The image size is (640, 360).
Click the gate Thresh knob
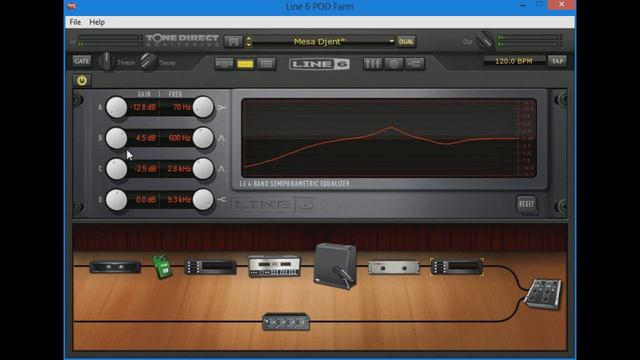pos(106,62)
